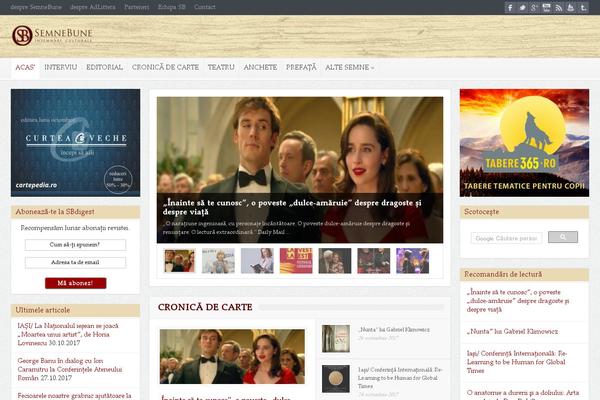Viewport: 600px width, 400px height.
Task: Open the PREFAȚĂ menu item
Action: [x=301, y=67]
